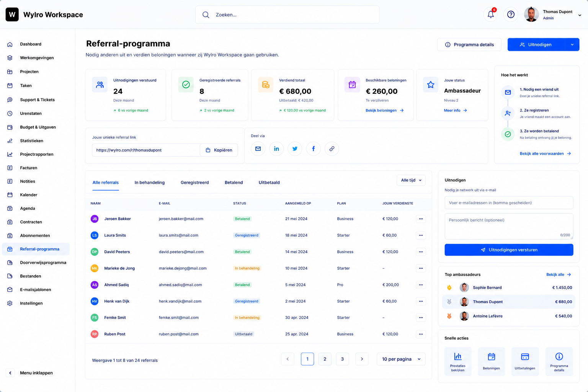Share referral link via Twitter

pyautogui.click(x=295, y=149)
